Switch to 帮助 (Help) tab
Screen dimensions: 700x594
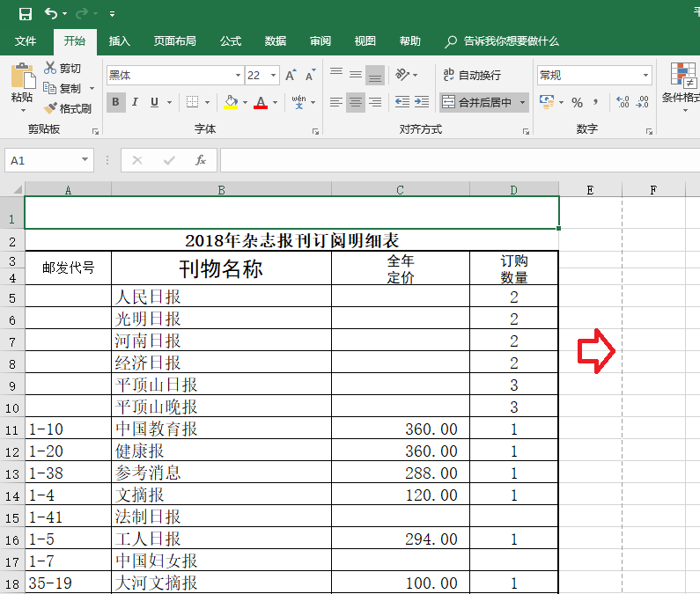pyautogui.click(x=410, y=41)
